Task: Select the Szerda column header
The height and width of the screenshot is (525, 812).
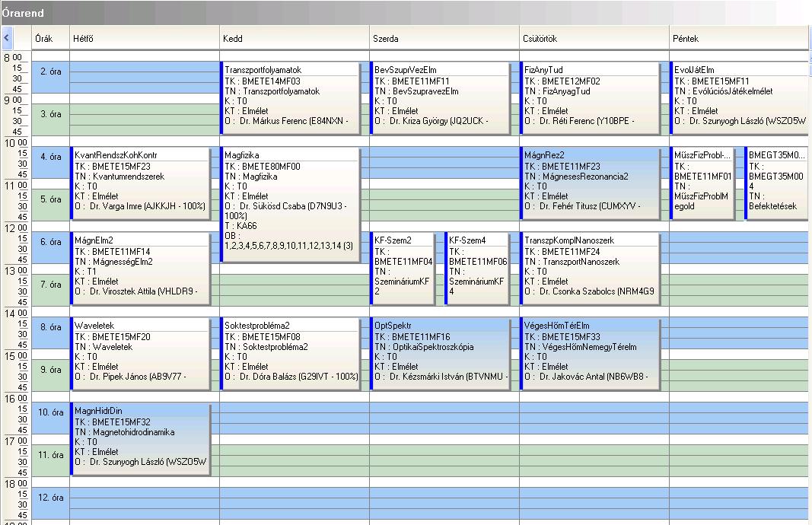Action: coord(444,38)
